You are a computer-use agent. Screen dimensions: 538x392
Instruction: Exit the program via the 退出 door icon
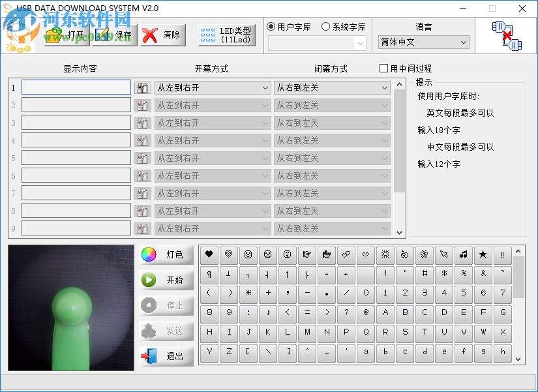click(166, 355)
